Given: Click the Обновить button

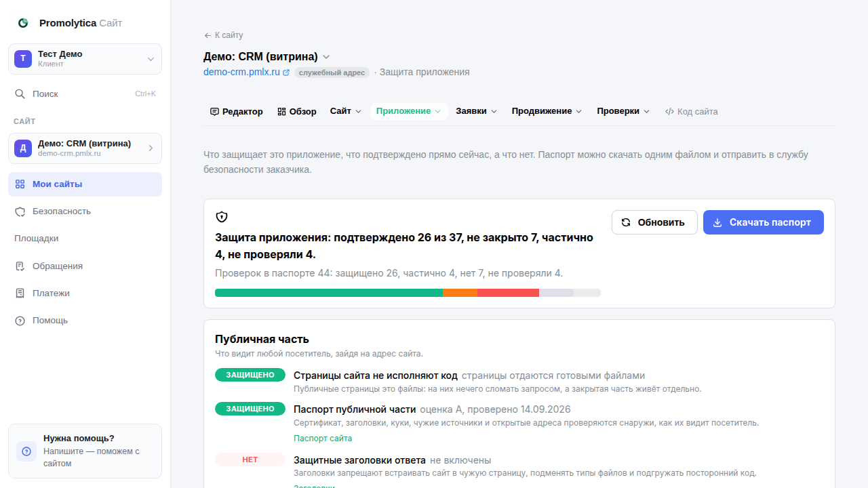Looking at the screenshot, I should pos(654,222).
